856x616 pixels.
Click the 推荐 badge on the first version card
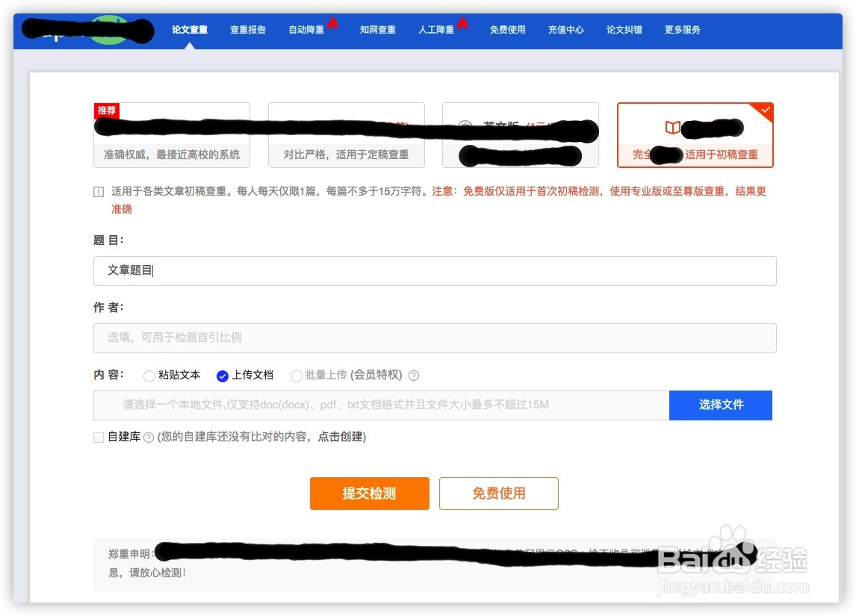[x=106, y=111]
